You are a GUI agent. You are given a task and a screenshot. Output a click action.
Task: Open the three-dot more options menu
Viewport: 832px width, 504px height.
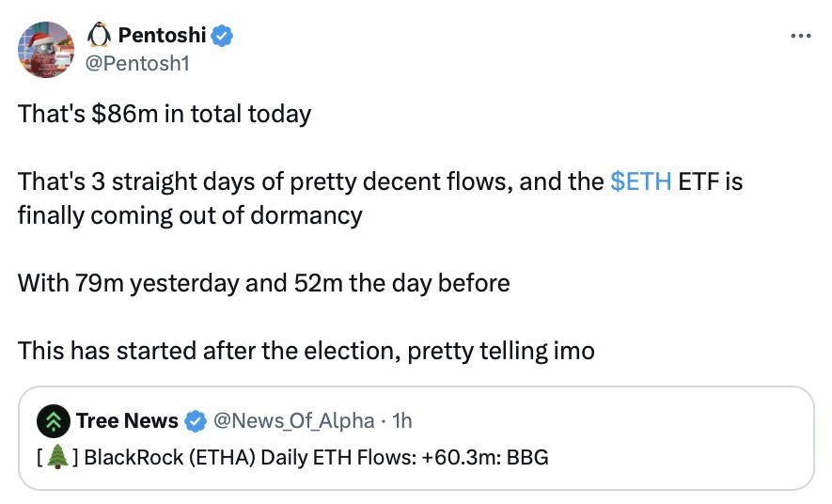pyautogui.click(x=800, y=37)
